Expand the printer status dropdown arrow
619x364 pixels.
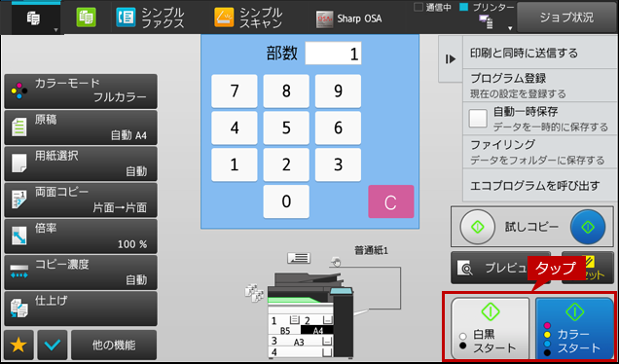[510, 28]
